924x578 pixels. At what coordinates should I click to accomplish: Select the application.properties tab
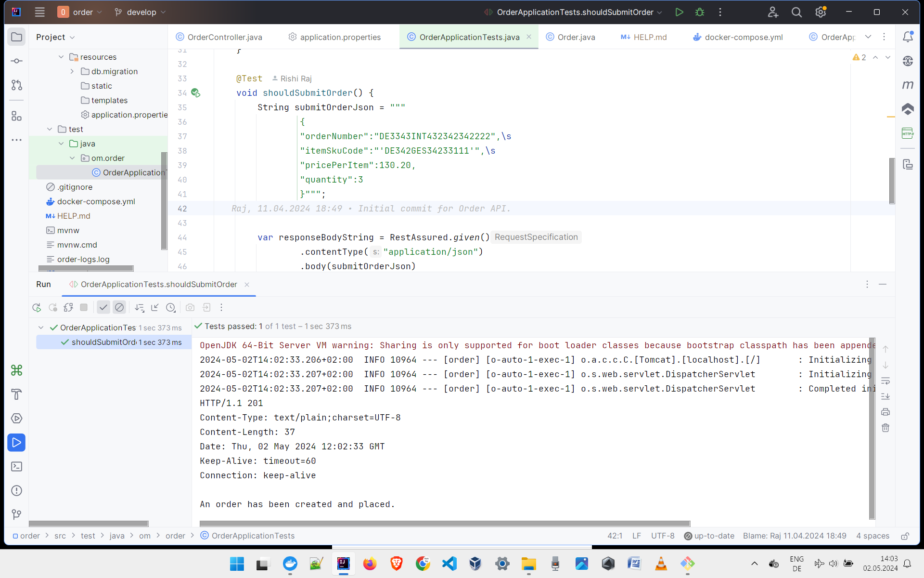coord(340,37)
